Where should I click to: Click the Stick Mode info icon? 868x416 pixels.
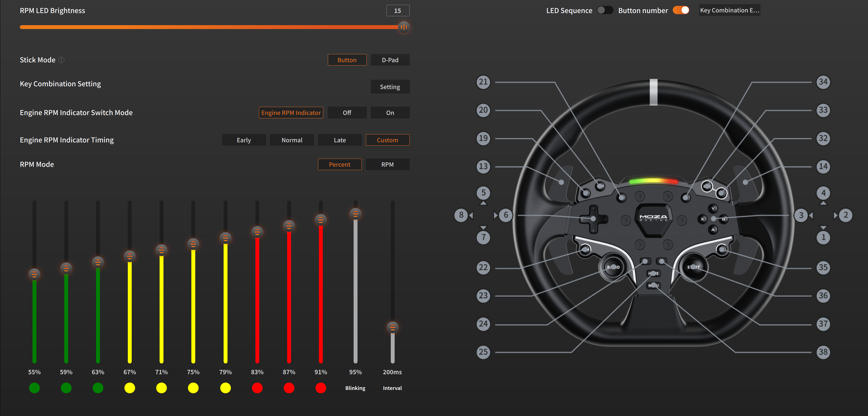coord(61,60)
